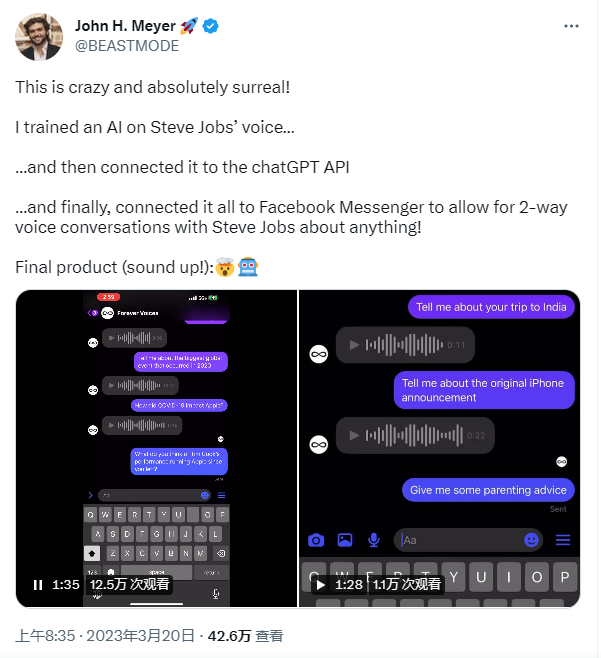Play the right video

(321, 584)
